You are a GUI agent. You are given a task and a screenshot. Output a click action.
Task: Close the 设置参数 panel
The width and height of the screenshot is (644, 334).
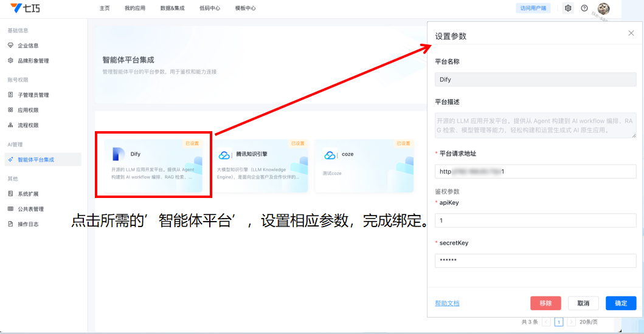point(631,33)
